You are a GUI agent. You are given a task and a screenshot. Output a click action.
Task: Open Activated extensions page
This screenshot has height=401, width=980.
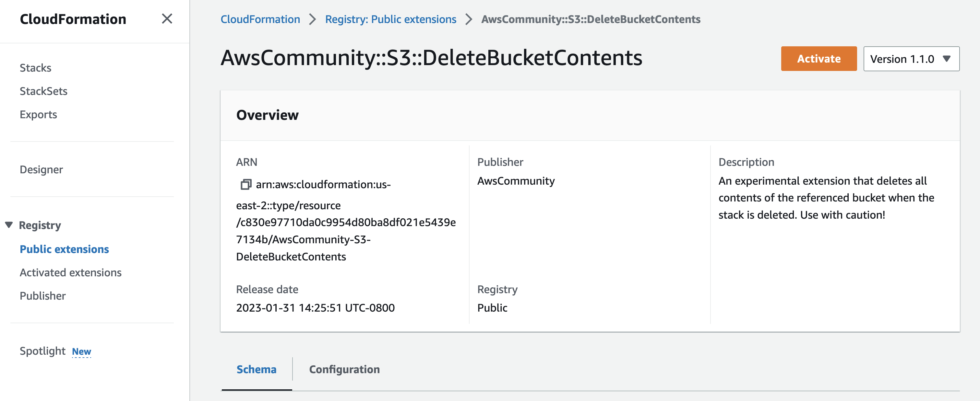(70, 272)
